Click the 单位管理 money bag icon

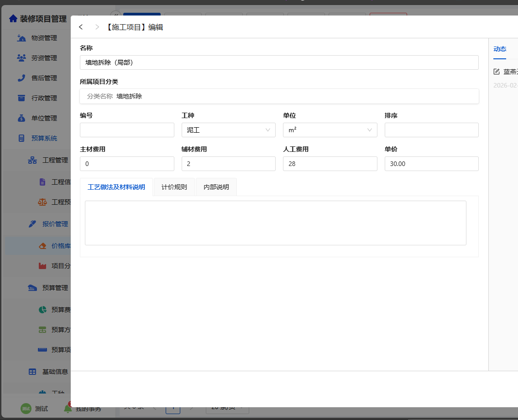(21, 118)
